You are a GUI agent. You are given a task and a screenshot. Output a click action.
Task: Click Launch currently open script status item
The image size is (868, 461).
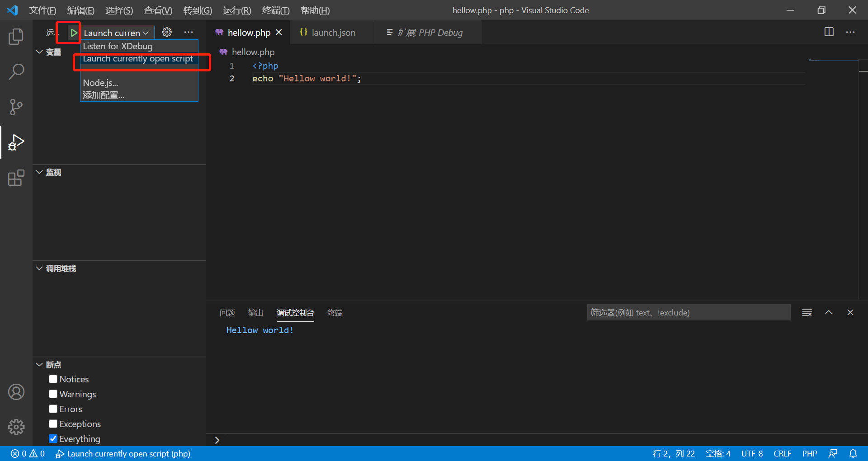pos(123,453)
